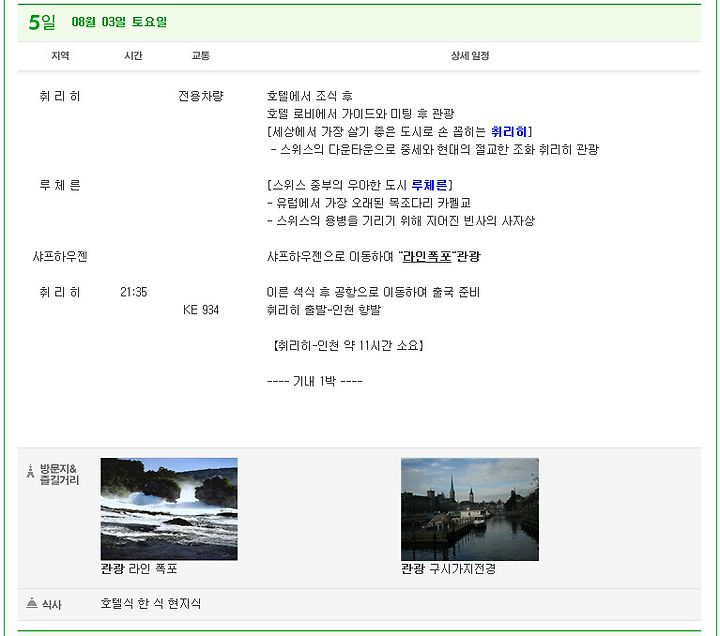Click the text 기내 1박
The width and height of the screenshot is (720, 636).
pos(315,381)
